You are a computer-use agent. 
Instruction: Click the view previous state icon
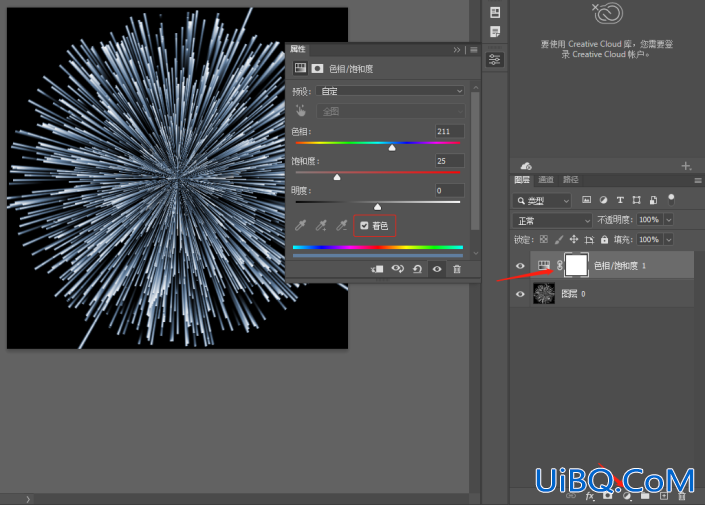(397, 269)
